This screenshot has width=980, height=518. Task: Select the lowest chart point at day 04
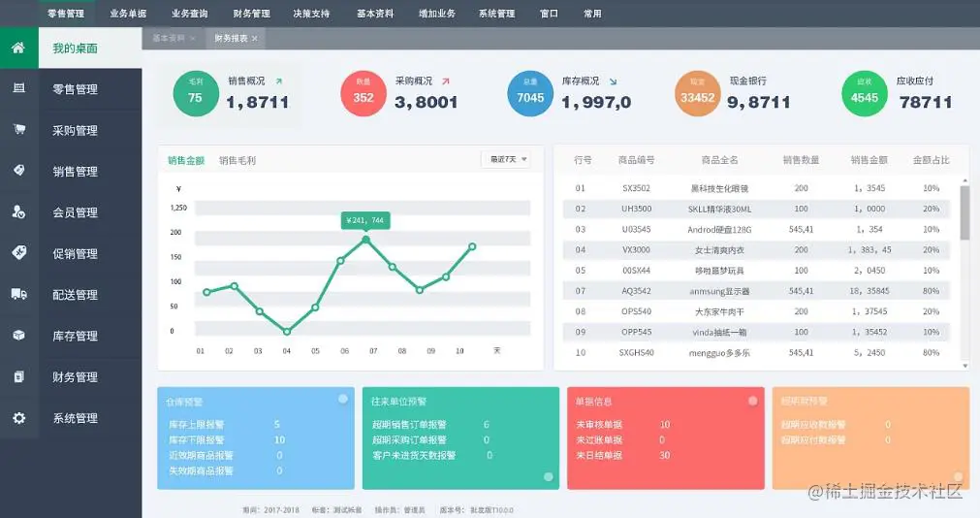point(286,332)
